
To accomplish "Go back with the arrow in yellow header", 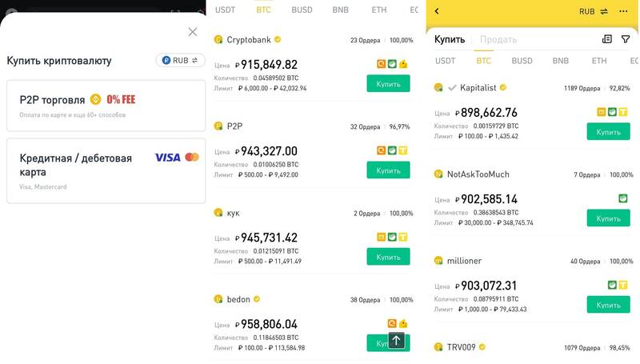I will click(x=437, y=11).
